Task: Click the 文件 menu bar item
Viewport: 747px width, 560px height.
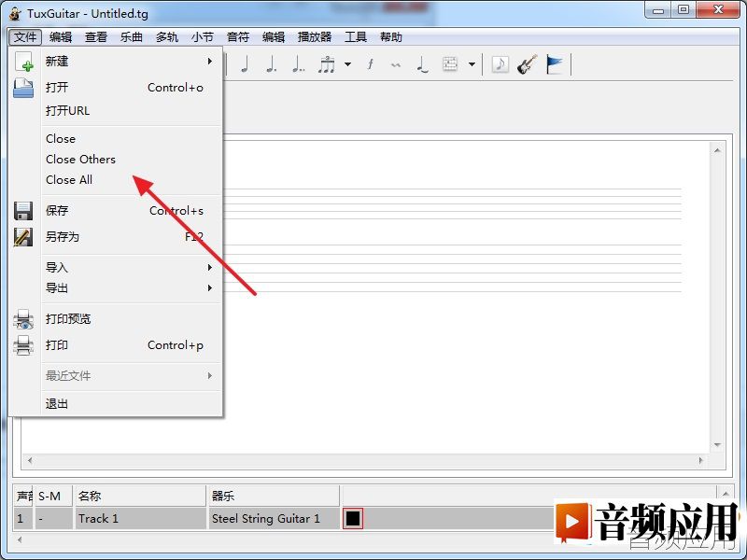Action: [25, 37]
